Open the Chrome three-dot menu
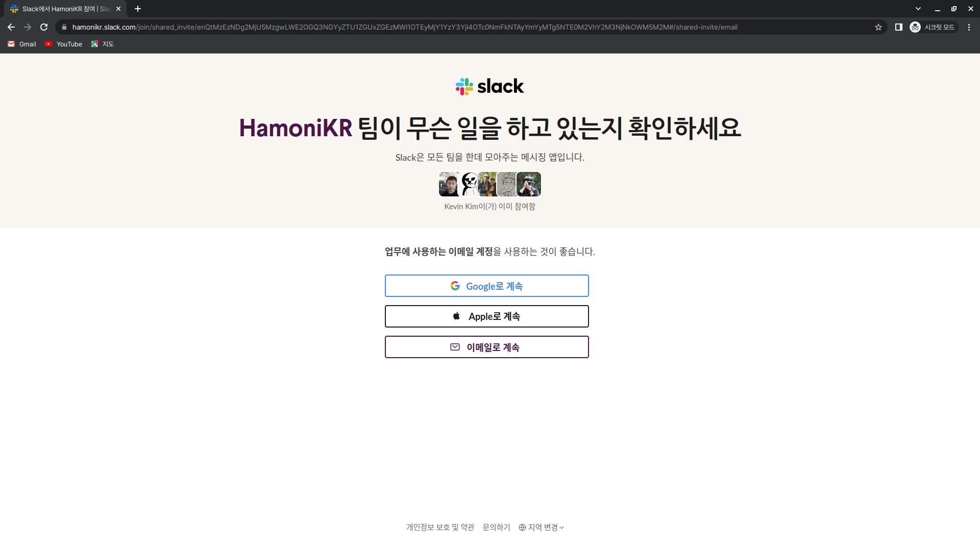 (969, 27)
